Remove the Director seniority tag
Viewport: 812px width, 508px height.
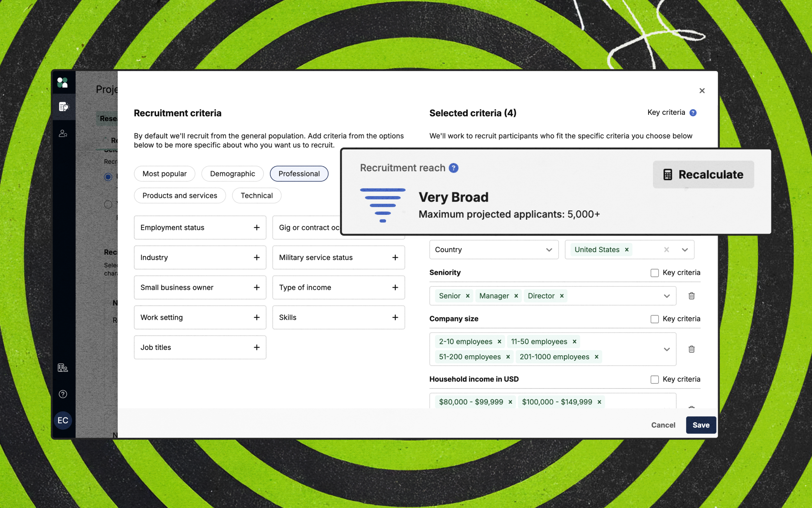[x=562, y=296]
